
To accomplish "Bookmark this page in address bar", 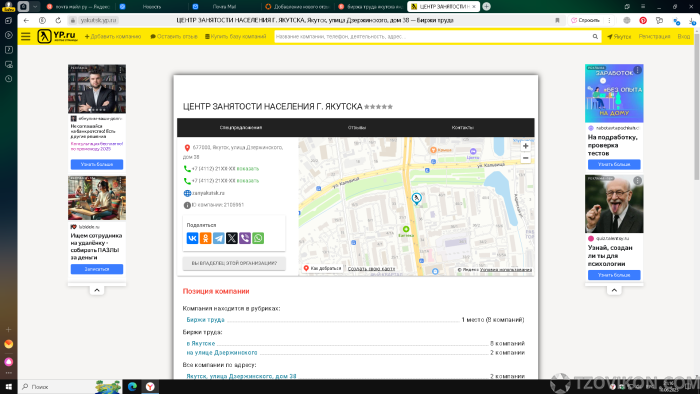I will coord(557,21).
